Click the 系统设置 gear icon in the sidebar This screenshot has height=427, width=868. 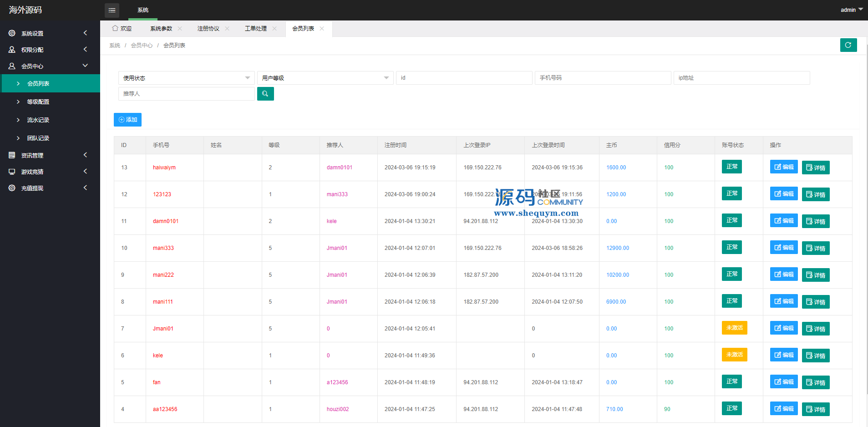pyautogui.click(x=12, y=33)
